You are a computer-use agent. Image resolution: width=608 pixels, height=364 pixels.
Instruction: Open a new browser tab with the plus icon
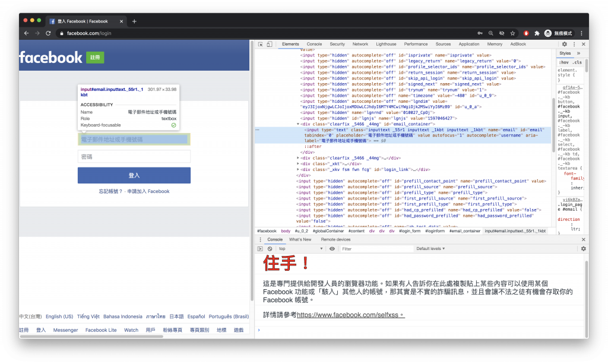pos(134,21)
